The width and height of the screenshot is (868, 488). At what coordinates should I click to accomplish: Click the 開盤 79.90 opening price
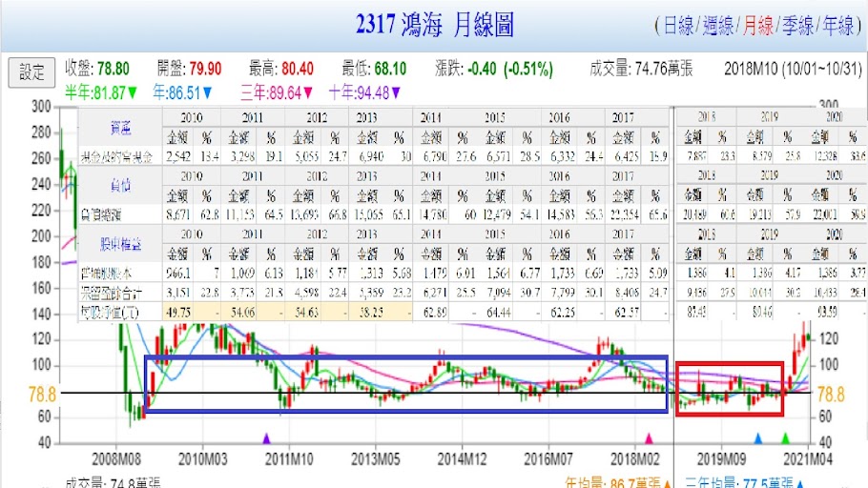[189, 69]
